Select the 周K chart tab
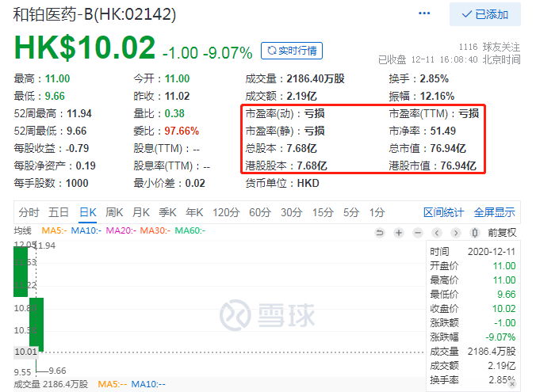This screenshot has width=536, height=392. (x=114, y=212)
